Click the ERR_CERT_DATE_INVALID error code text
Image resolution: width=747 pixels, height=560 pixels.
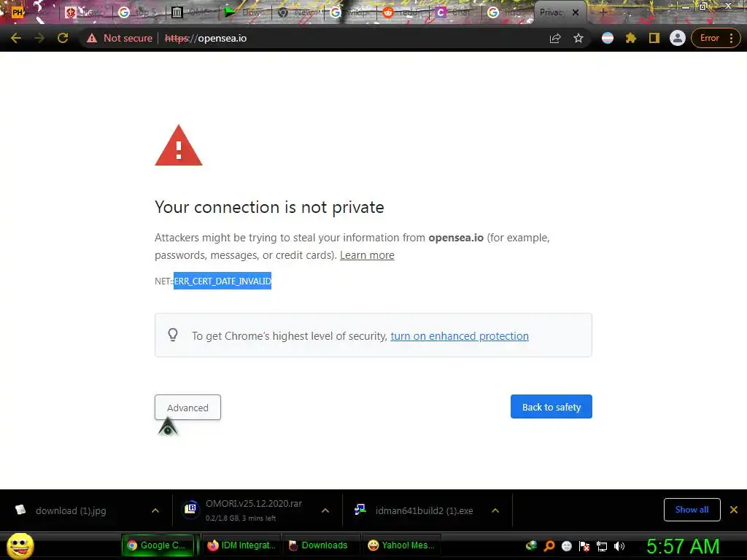pos(222,281)
